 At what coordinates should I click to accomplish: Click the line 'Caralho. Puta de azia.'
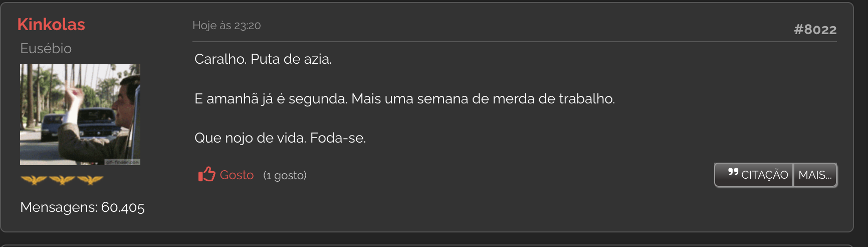[263, 59]
